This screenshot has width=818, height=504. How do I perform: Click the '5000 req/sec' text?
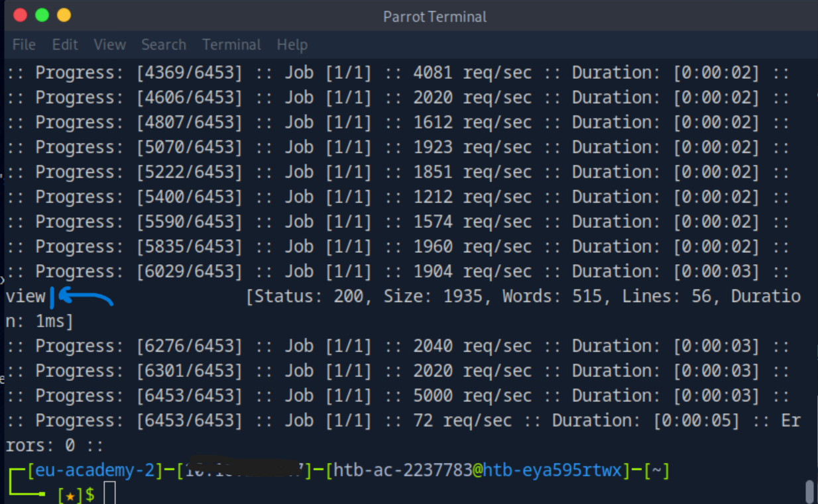coord(473,395)
